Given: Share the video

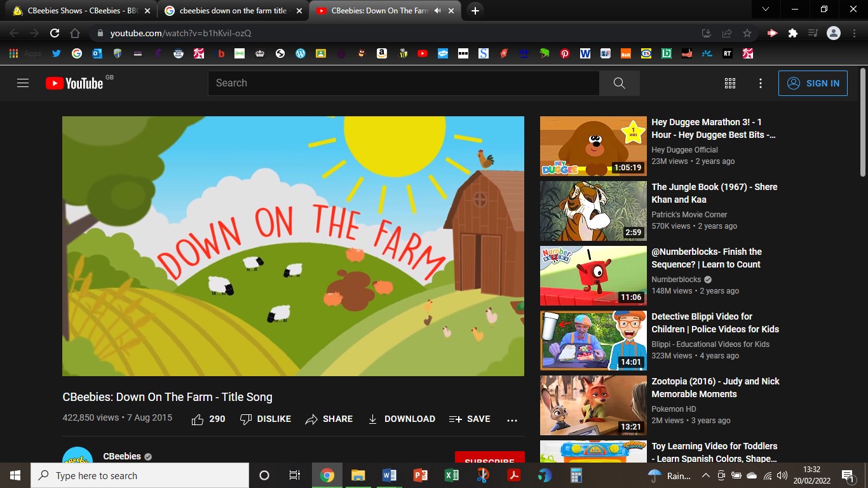Looking at the screenshot, I should pos(329,419).
